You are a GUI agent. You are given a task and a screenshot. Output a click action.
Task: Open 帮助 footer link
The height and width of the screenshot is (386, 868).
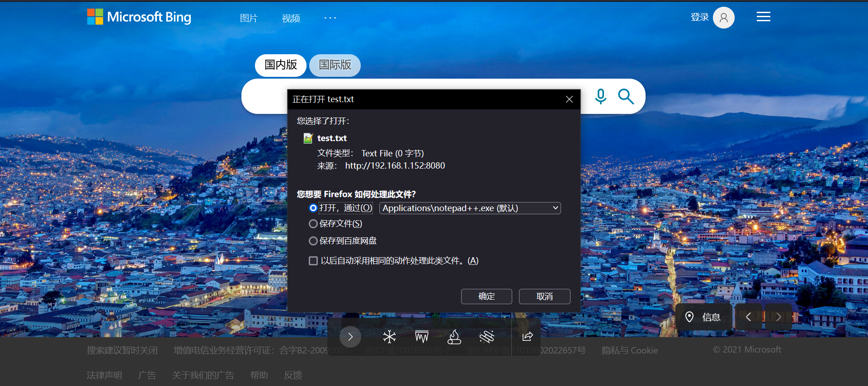pyautogui.click(x=259, y=375)
